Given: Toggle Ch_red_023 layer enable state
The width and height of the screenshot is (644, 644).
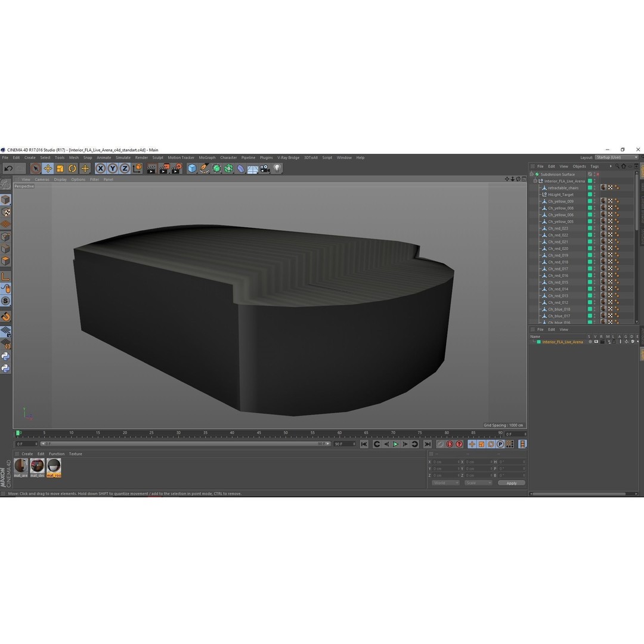Looking at the screenshot, I should pyautogui.click(x=590, y=228).
